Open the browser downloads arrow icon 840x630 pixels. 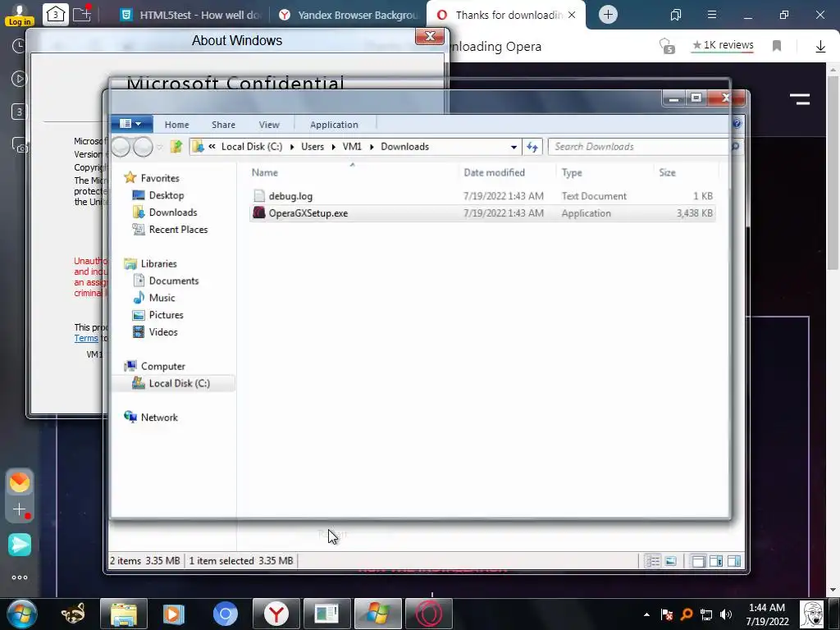pos(820,47)
